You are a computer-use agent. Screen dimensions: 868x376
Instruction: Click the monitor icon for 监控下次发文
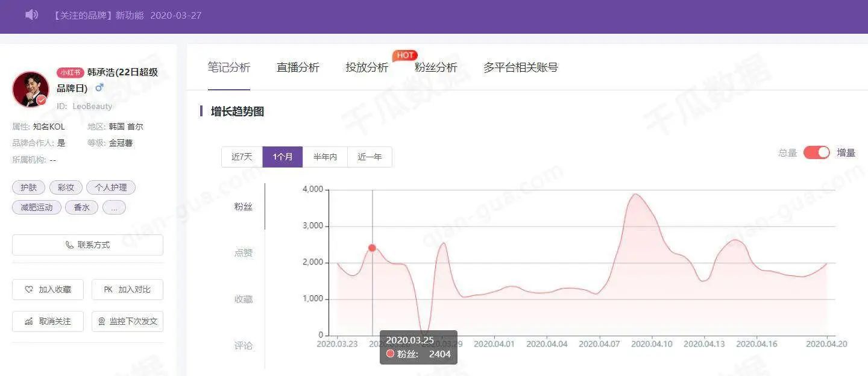pyautogui.click(x=101, y=322)
